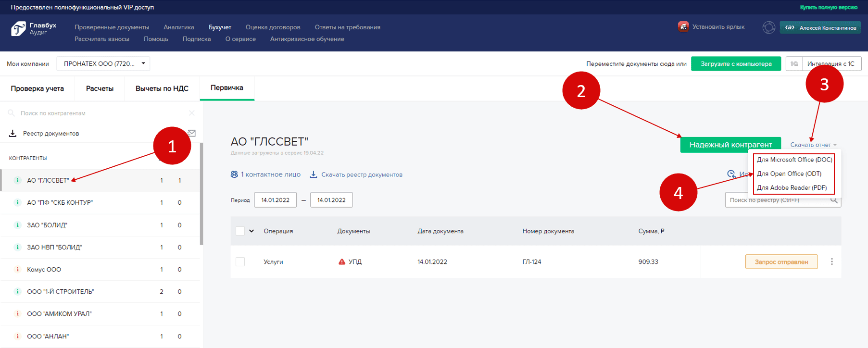Image resolution: width=868 pixels, height=348 pixels.
Task: Select ООО "1-Й СТРОИТЕЛЬ" counterparty
Action: point(100,291)
